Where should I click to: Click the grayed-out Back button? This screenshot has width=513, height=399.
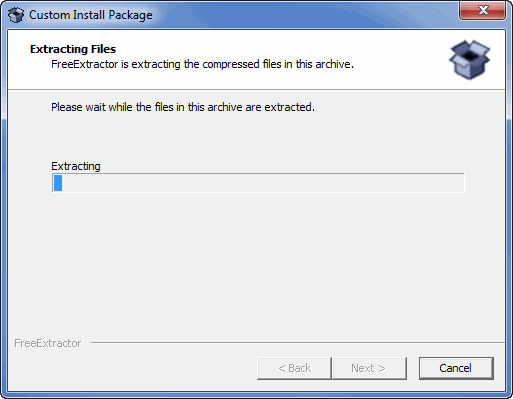[x=294, y=368]
